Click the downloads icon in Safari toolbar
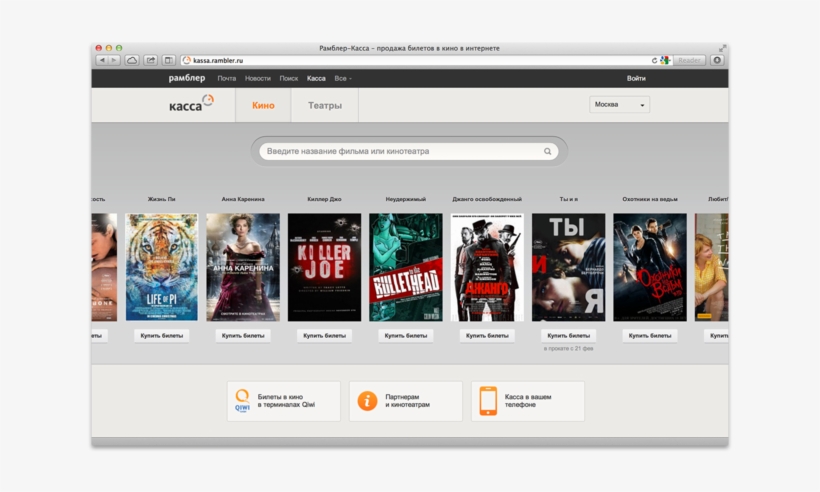This screenshot has width=820, height=492. (x=717, y=61)
